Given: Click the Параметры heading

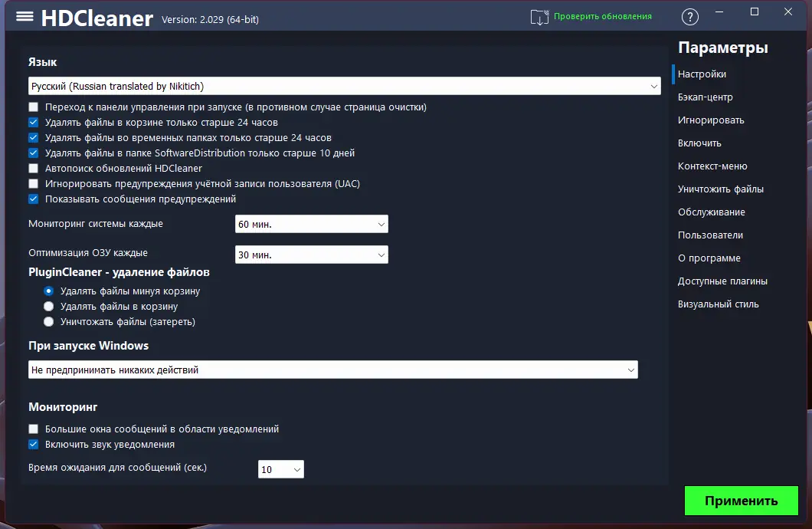Looking at the screenshot, I should 723,48.
